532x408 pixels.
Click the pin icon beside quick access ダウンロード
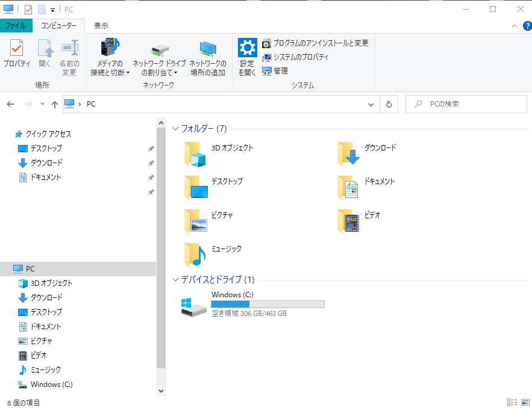[x=151, y=163]
